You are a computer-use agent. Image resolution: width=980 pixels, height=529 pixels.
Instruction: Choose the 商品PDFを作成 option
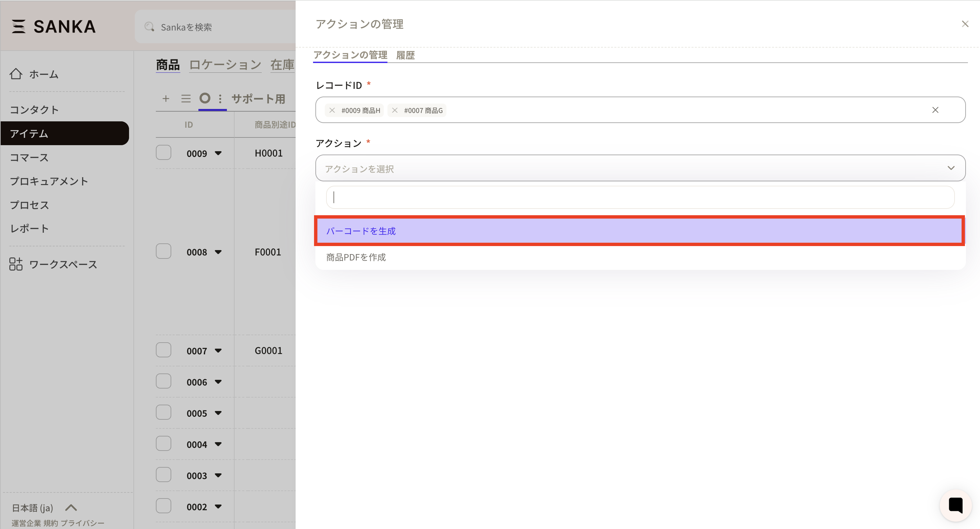pos(356,257)
